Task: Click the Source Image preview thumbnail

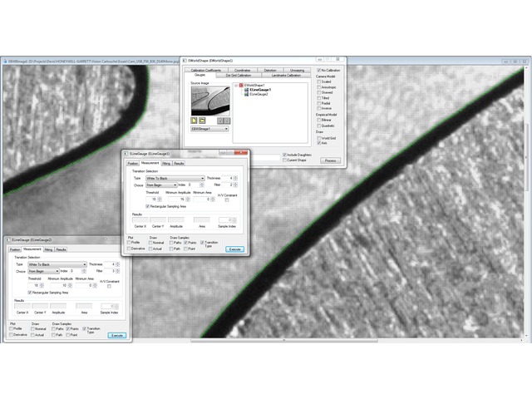Action: (209, 101)
